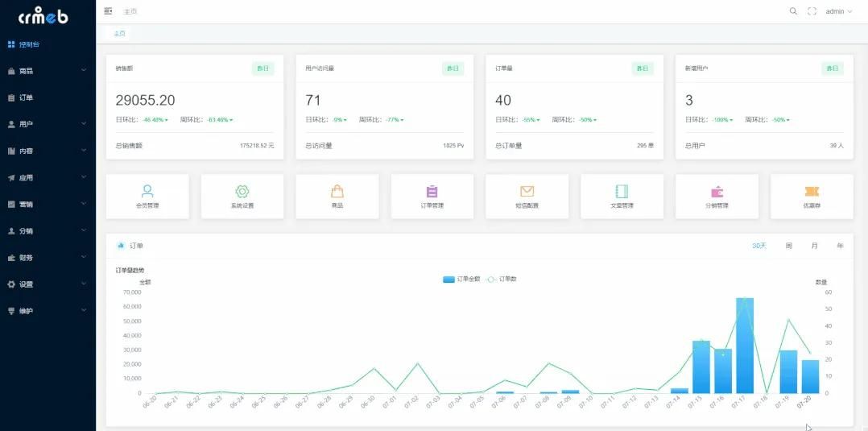Click the search magnifier icon in header
This screenshot has height=431, width=868.
click(x=793, y=11)
